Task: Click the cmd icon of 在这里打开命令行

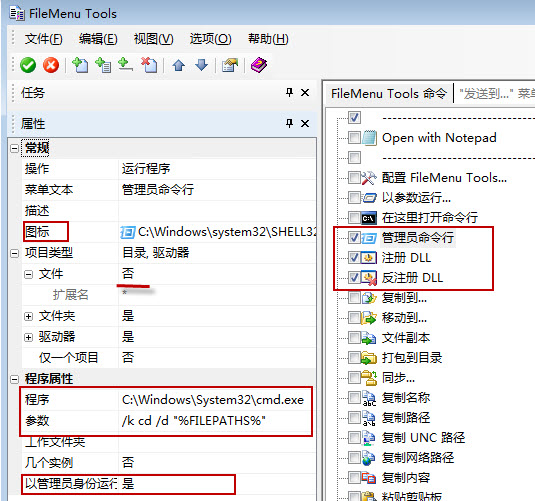Action: pyautogui.click(x=369, y=218)
